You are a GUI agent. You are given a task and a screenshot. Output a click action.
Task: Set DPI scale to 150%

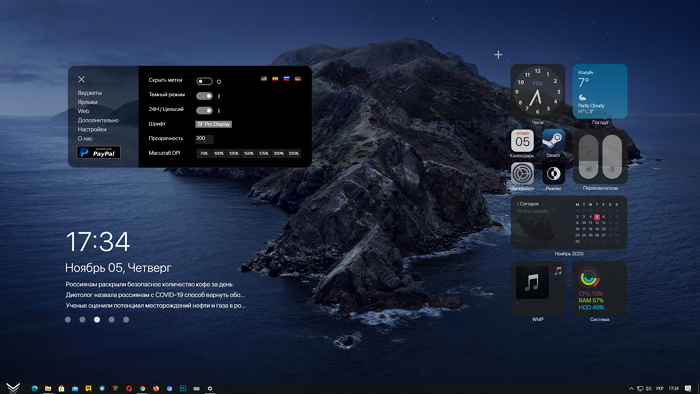[x=249, y=153]
